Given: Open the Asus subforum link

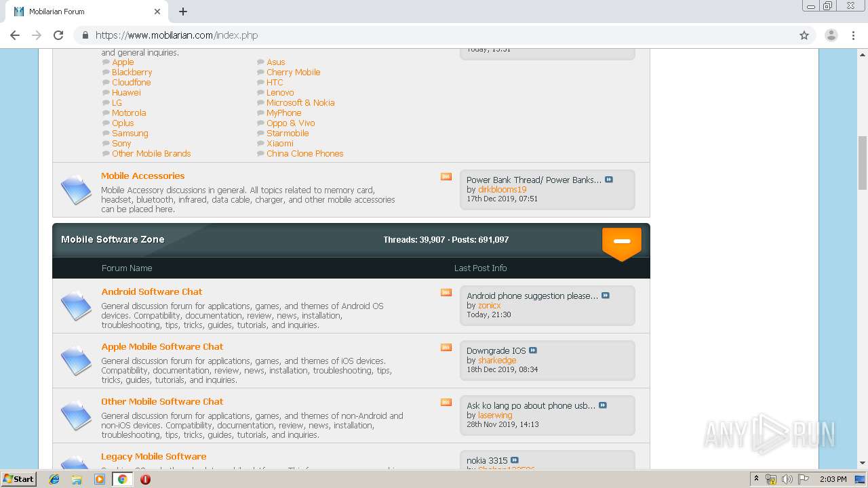Looking at the screenshot, I should click(x=276, y=62).
